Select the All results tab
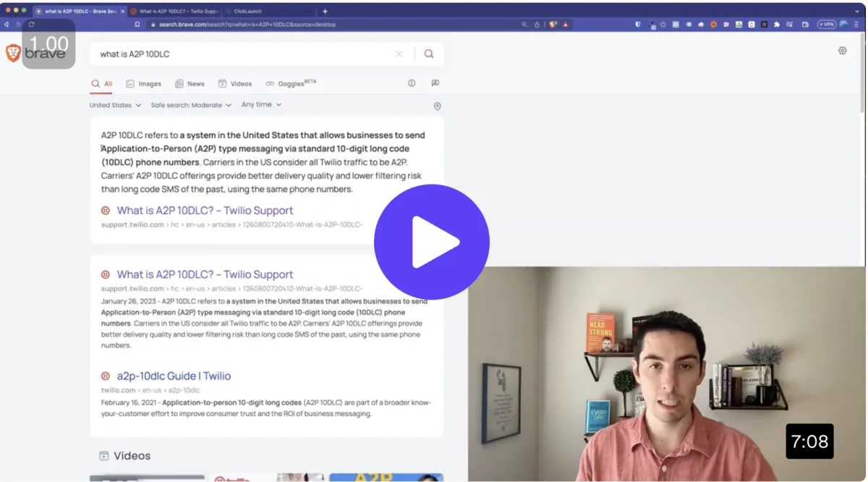Image resolution: width=868 pixels, height=482 pixels. [x=102, y=84]
